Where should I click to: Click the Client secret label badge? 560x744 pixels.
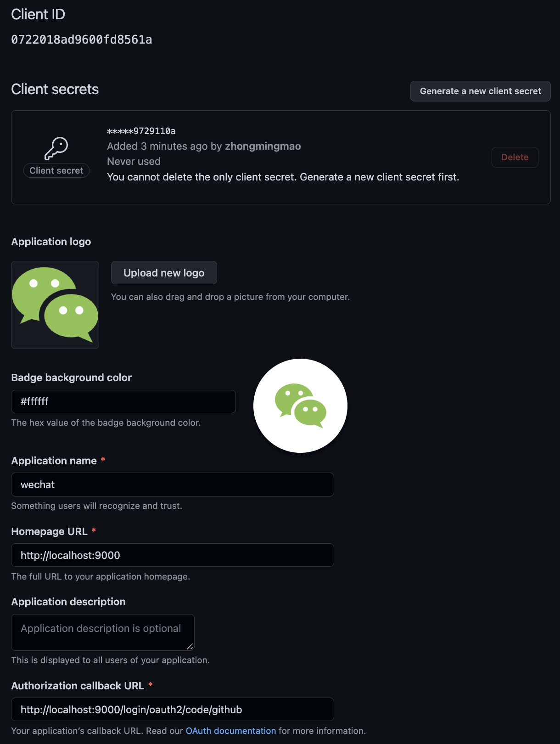(56, 171)
